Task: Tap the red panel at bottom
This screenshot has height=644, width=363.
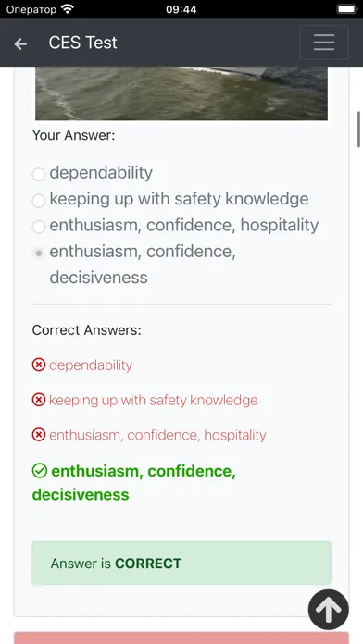Action: point(181,638)
